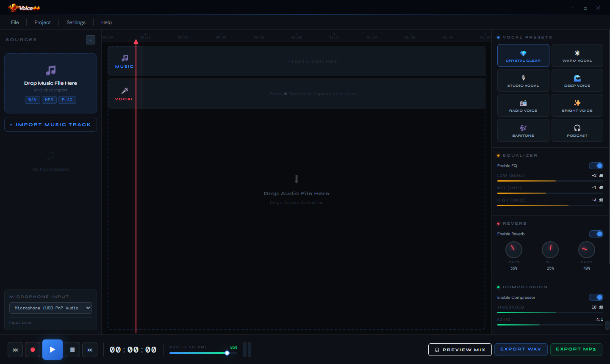The height and width of the screenshot is (364, 610).
Task: Click the Import Music Track button
Action: pyautogui.click(x=50, y=125)
